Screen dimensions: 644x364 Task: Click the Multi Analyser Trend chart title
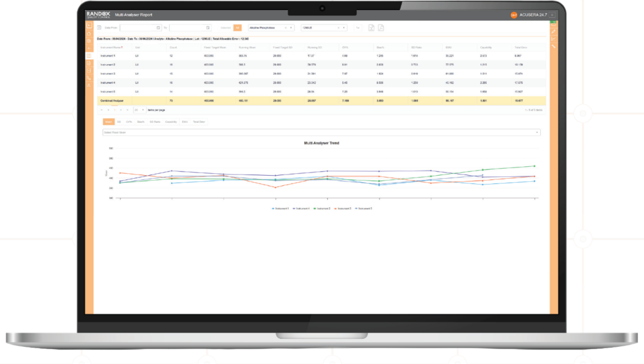coord(321,143)
